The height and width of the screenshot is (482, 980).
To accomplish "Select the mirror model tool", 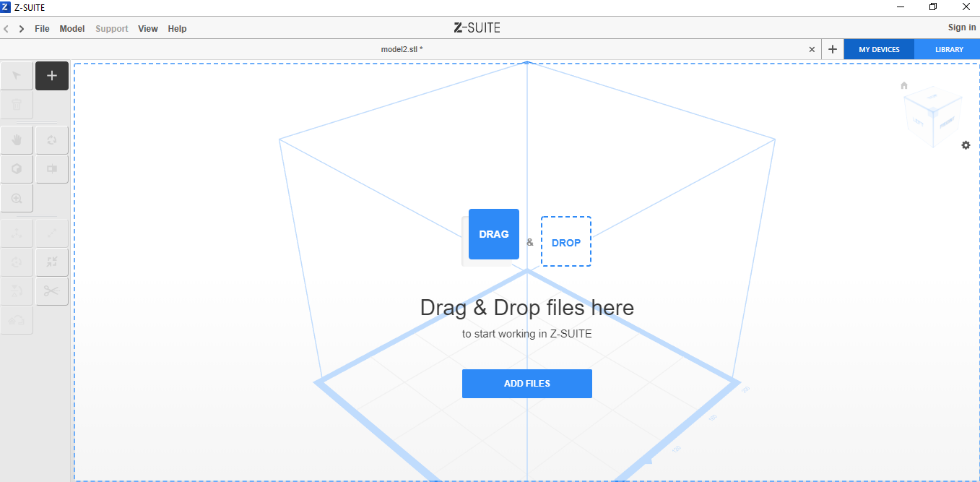I will click(17, 291).
